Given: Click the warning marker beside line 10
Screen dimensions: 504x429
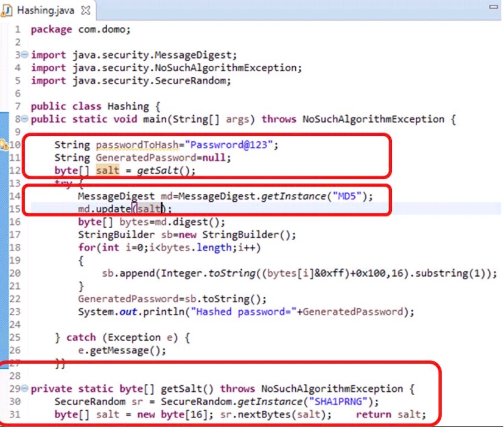Looking at the screenshot, I should click(4, 145).
